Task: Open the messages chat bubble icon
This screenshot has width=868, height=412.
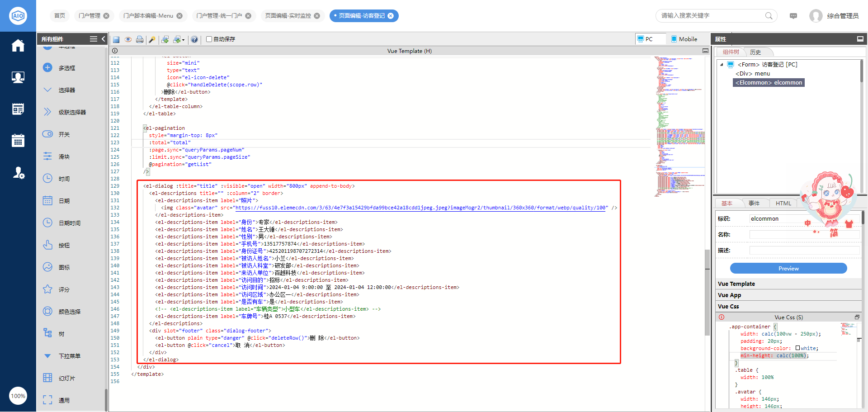Action: pos(793,16)
